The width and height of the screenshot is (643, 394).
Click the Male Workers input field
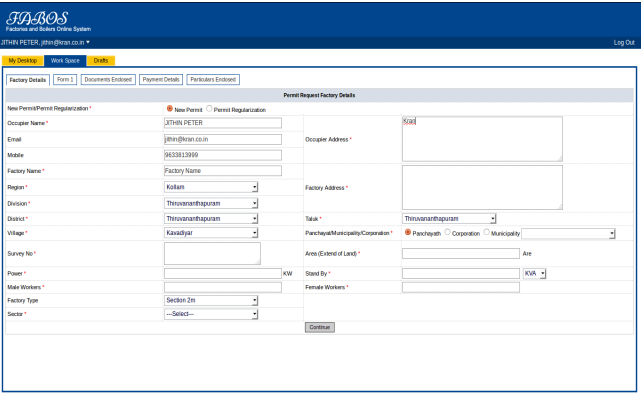coord(223,287)
